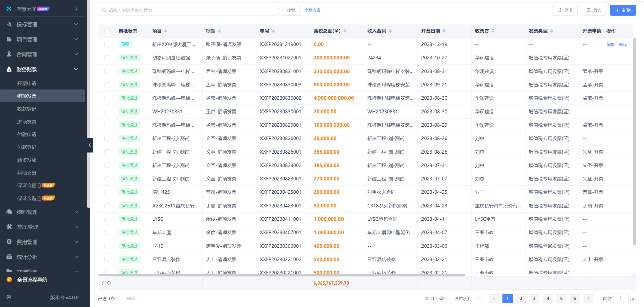Screen dimensions: 644x307
Task: Sort by 含税总额 column sort icon
Action: (345, 31)
